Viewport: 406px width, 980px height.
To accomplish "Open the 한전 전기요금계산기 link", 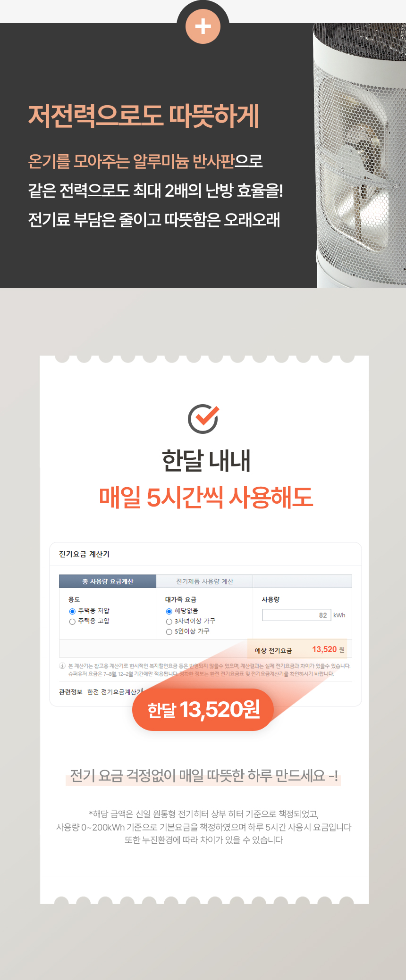I will coord(115,692).
